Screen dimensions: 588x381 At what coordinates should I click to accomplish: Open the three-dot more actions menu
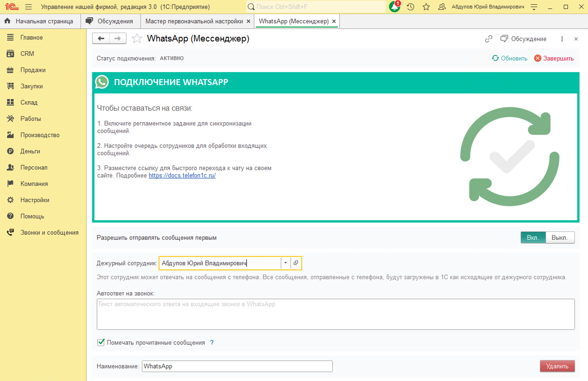tap(562, 39)
